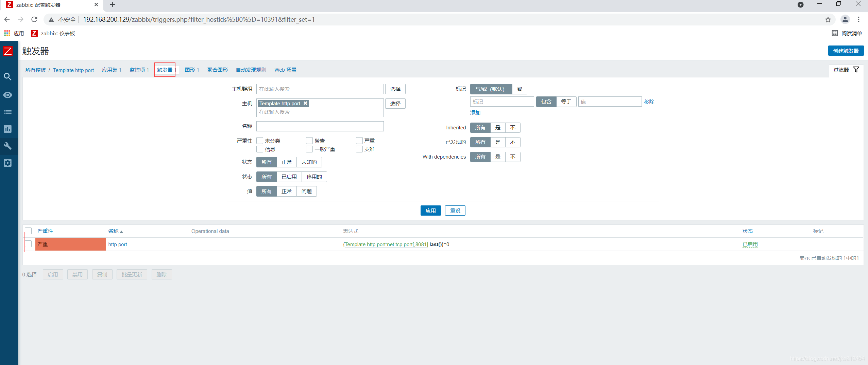
Task: Check the 严重 severity filter checkbox
Action: [x=359, y=141]
